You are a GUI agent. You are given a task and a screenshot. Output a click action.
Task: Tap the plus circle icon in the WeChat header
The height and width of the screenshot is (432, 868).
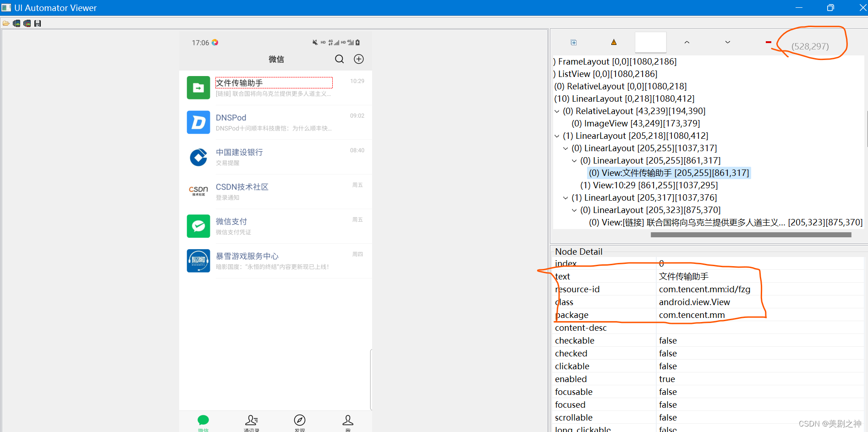pos(359,59)
